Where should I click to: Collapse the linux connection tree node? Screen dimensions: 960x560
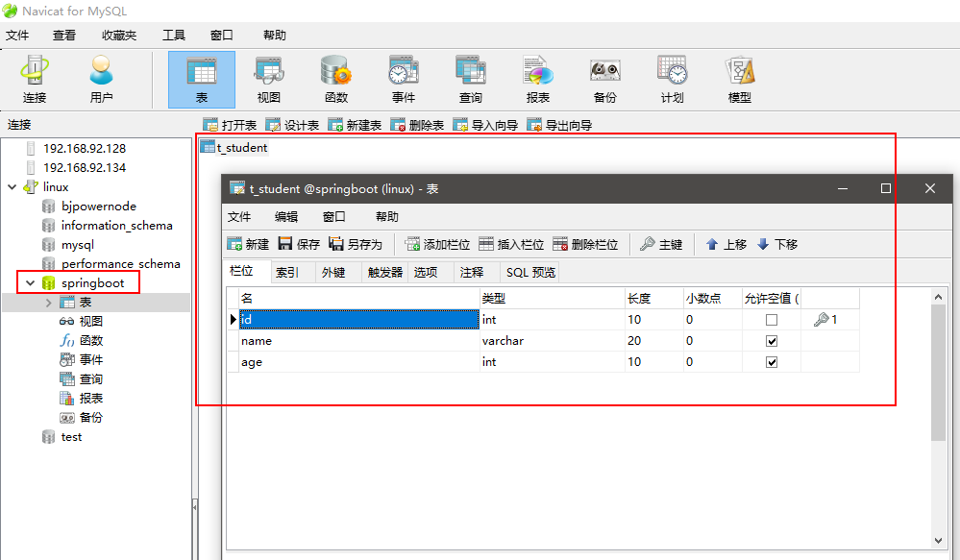(x=12, y=187)
